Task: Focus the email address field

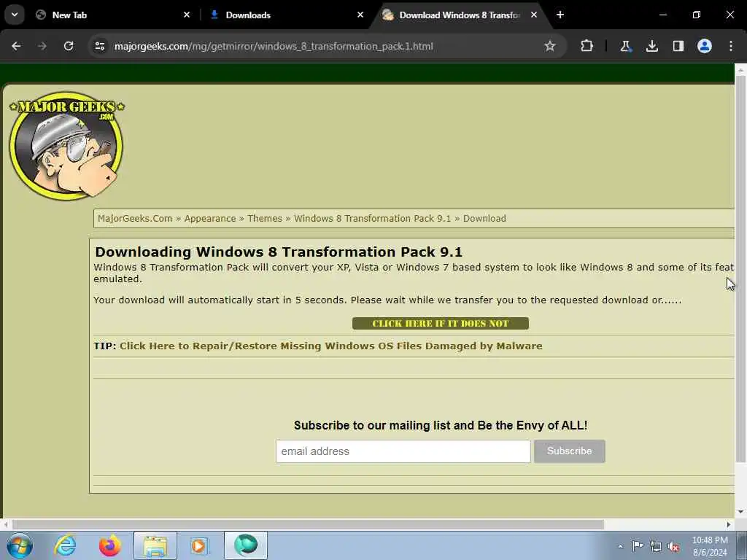Action: 403,451
